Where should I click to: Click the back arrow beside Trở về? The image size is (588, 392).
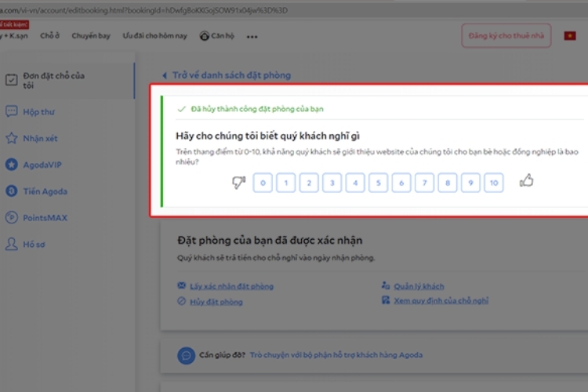pos(165,75)
